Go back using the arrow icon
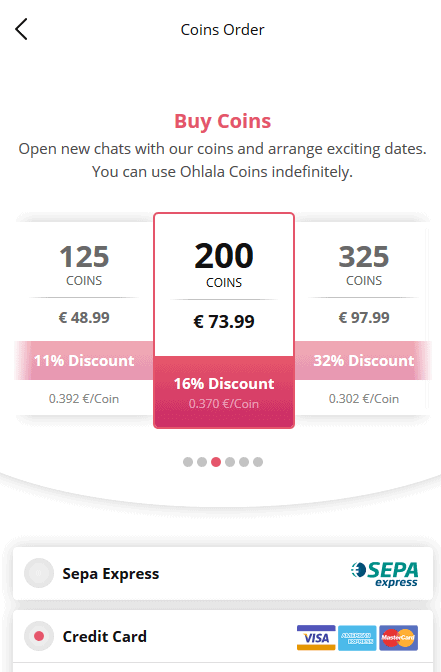 point(21,29)
